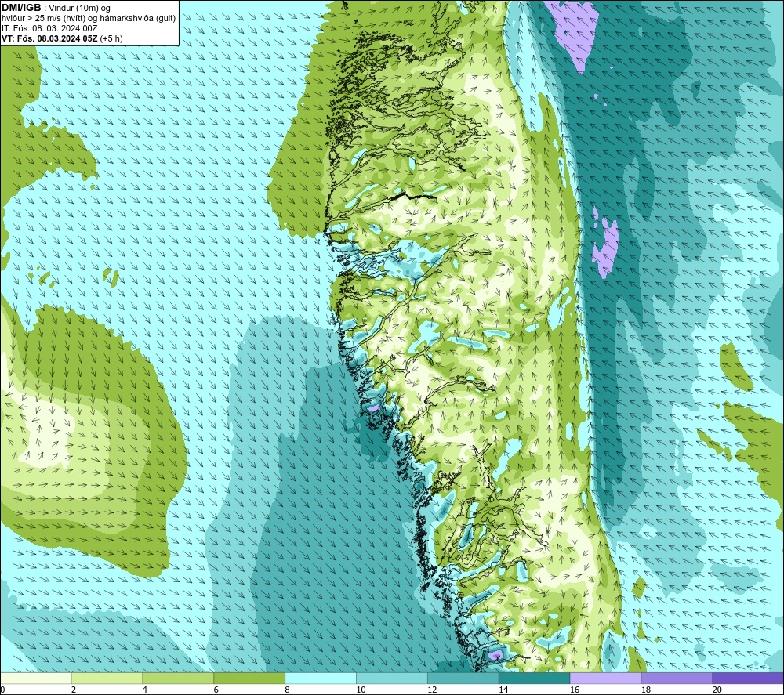The width and height of the screenshot is (784, 695).
Task: Click the scale value 4
Action: point(145,690)
